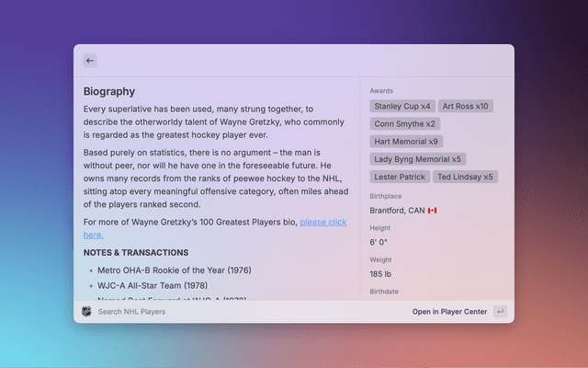Screen dimensions: 588x368
Task: Click the NHL shield logo icon
Action: 86,312
